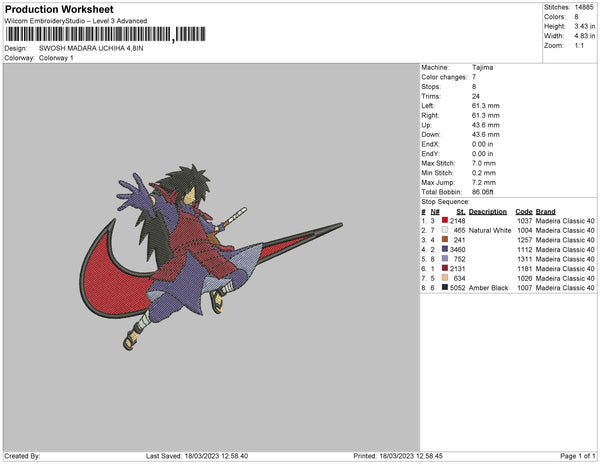Screen dimensions: 600x464
Task: Click the Min Stitch value '0.2 mm'
Action: pyautogui.click(x=484, y=173)
